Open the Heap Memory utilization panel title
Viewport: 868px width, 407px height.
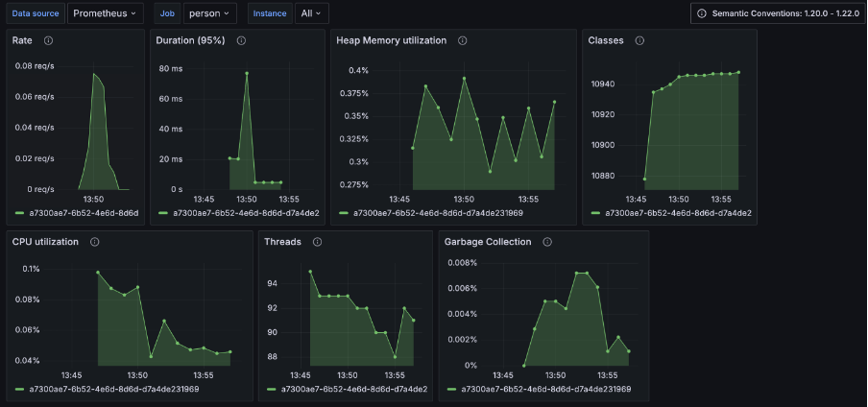coord(391,40)
